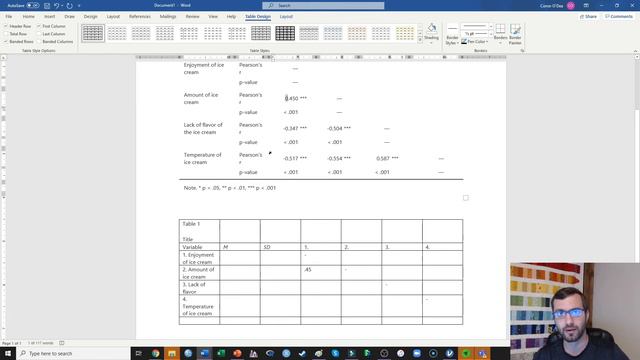Image resolution: width=640 pixels, height=360 pixels.
Task: Switch to the Insert tab
Action: pos(50,16)
